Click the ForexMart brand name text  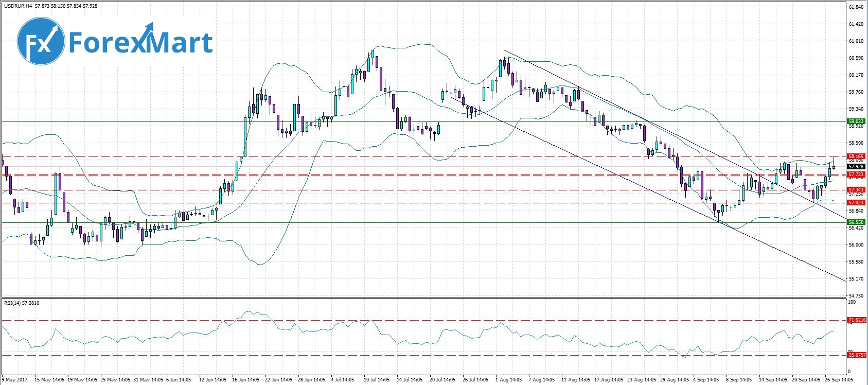click(x=140, y=42)
